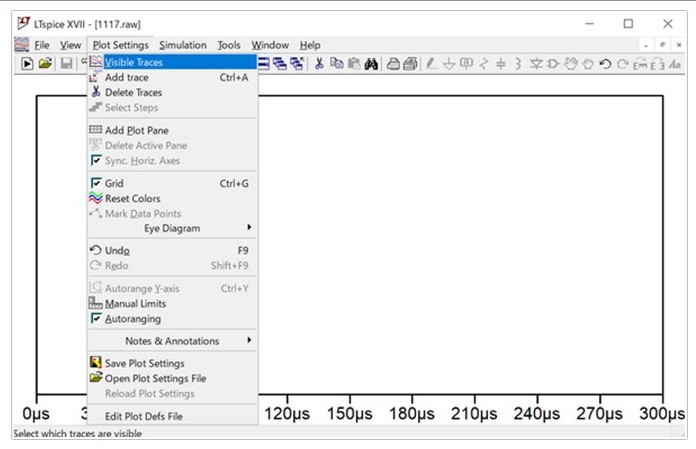Click the Open file folder toolbar icon
This screenshot has width=696, height=449.
pos(45,63)
